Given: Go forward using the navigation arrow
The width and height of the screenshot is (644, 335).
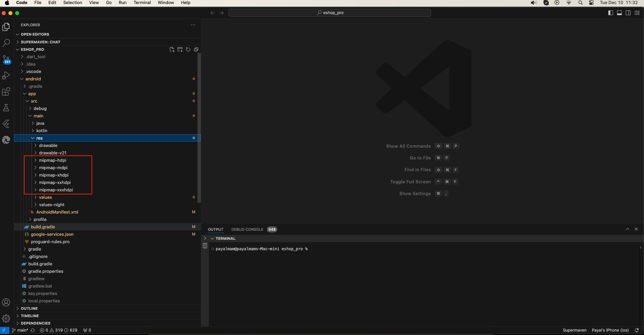Looking at the screenshot, I should point(221,13).
